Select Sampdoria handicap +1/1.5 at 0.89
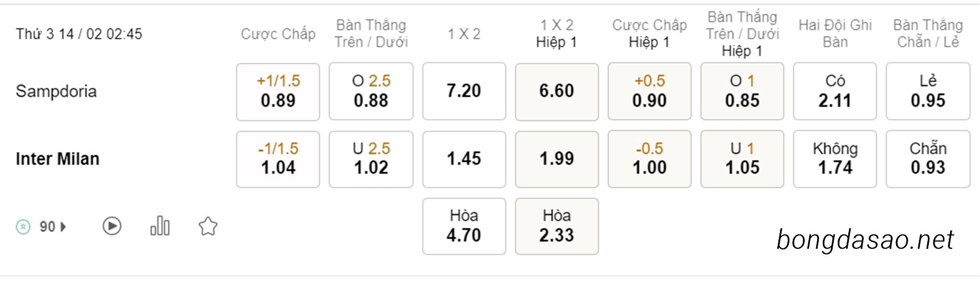This screenshot has height=281, width=980. point(278,92)
